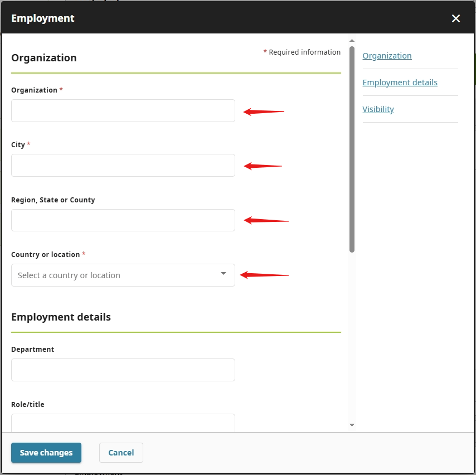Go to the Employment details sidebar link
This screenshot has height=475, width=476.
point(400,83)
